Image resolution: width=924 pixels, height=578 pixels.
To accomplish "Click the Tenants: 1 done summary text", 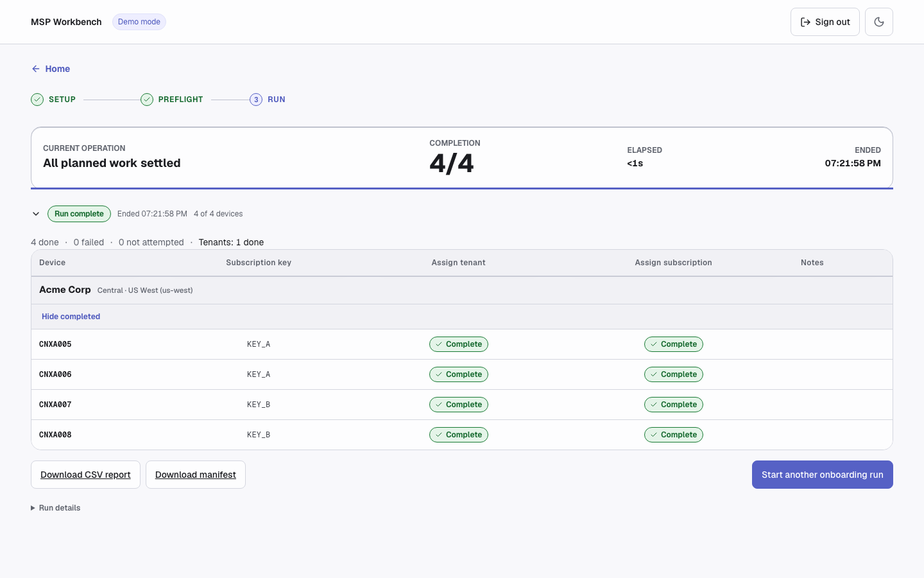I will [x=231, y=242].
